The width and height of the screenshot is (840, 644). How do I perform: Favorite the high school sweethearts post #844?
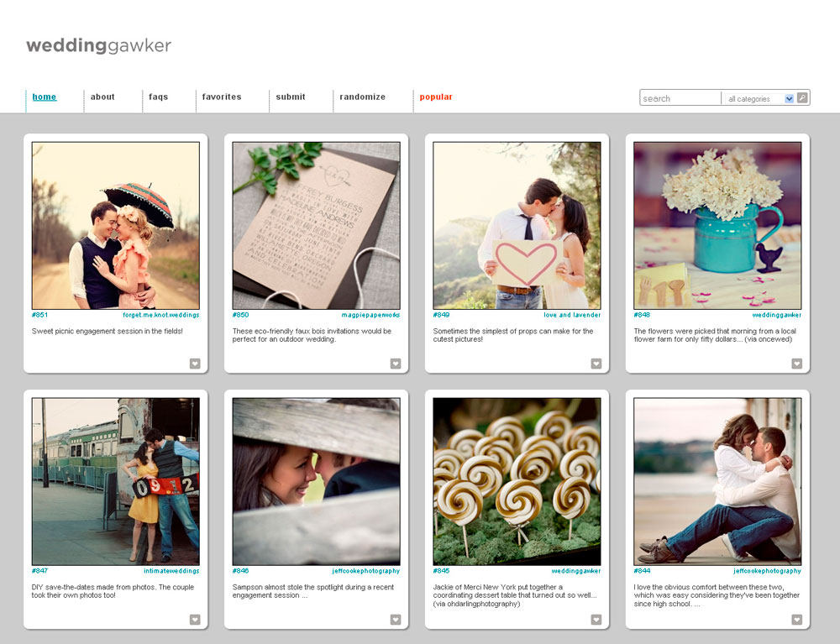coord(797,620)
